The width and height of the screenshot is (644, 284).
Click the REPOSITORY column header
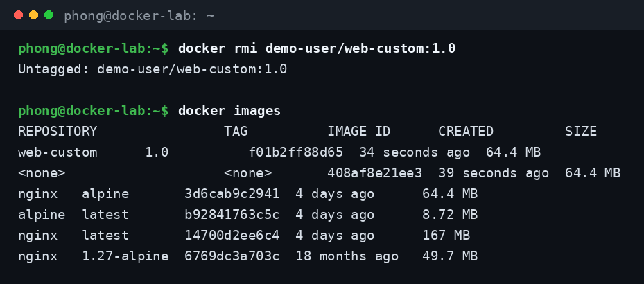point(58,132)
